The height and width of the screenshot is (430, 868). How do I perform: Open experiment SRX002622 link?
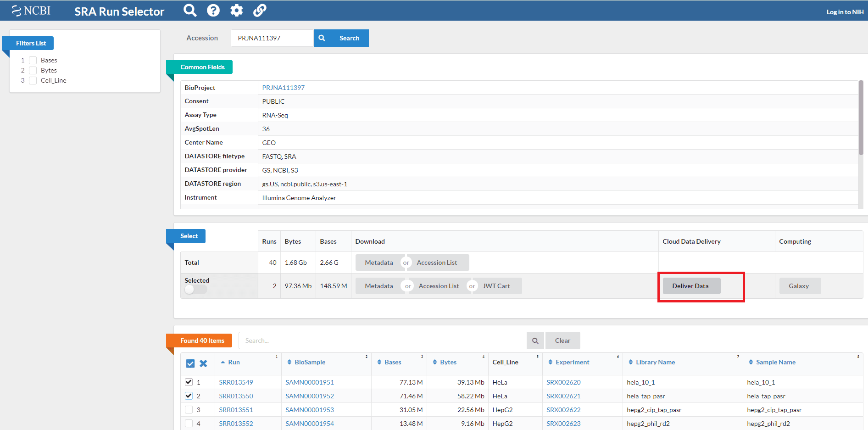click(x=563, y=410)
